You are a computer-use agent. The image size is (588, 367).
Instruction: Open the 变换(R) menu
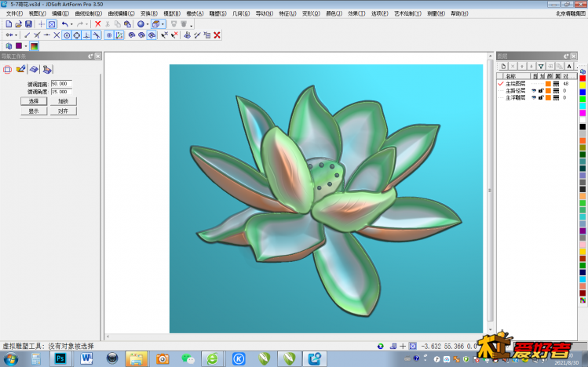[149, 13]
